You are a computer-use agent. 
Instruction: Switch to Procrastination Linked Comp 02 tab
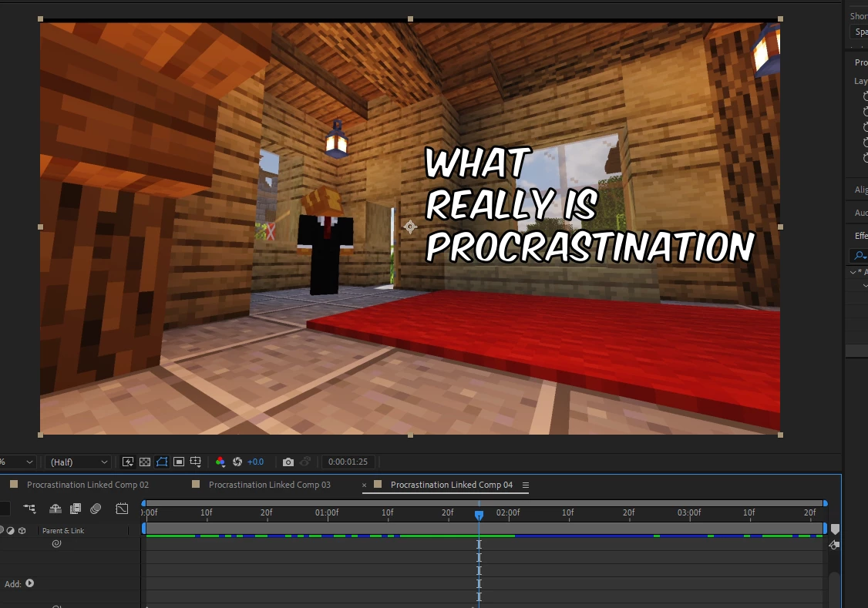coord(87,485)
